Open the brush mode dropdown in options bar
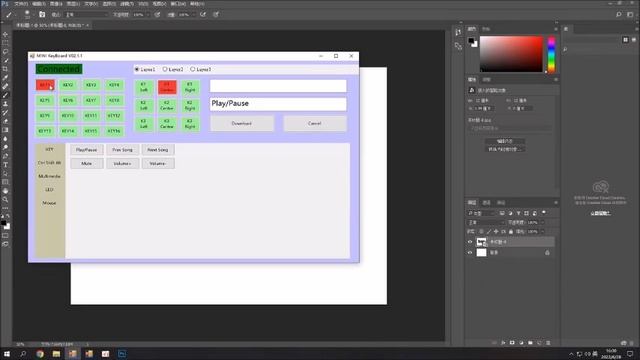The width and height of the screenshot is (640, 360). point(87,14)
